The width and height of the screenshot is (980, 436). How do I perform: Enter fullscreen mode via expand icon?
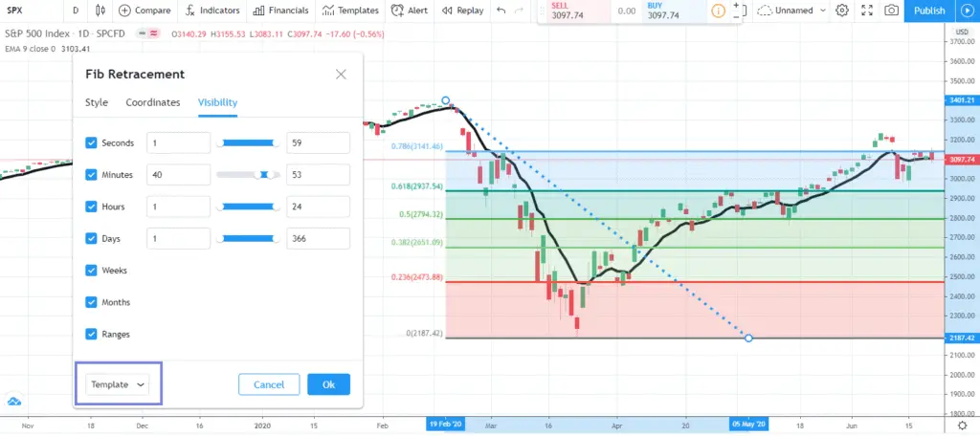[866, 10]
